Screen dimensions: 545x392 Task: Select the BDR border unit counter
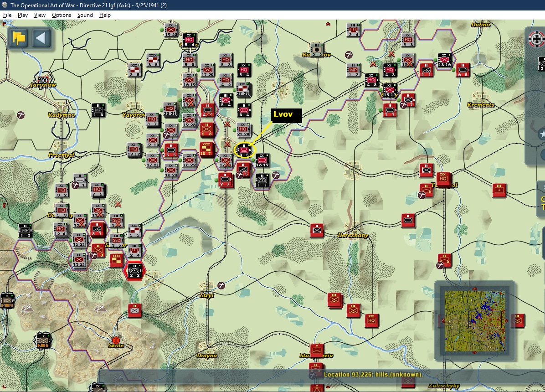coord(7,300)
